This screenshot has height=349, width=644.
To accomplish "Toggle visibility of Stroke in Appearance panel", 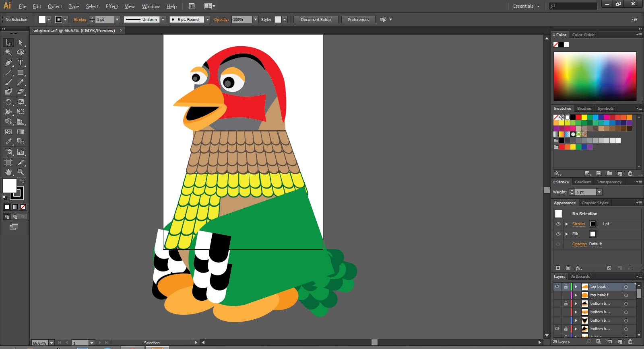I will click(x=558, y=224).
